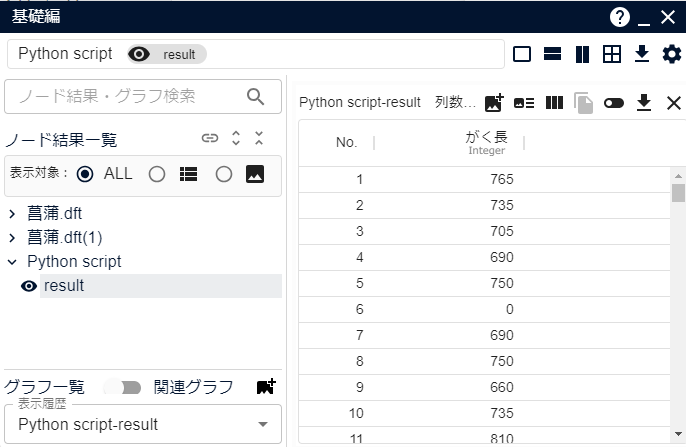The image size is (686, 447).
Task: Click the list icon display target
Action: pyautogui.click(x=189, y=174)
